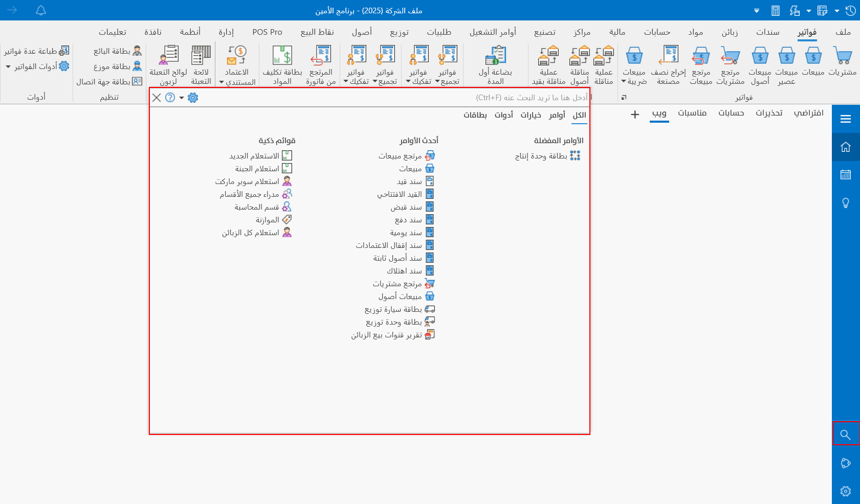The image size is (860, 504).
Task: Switch to the فواتير ribbon tab
Action: (x=807, y=32)
